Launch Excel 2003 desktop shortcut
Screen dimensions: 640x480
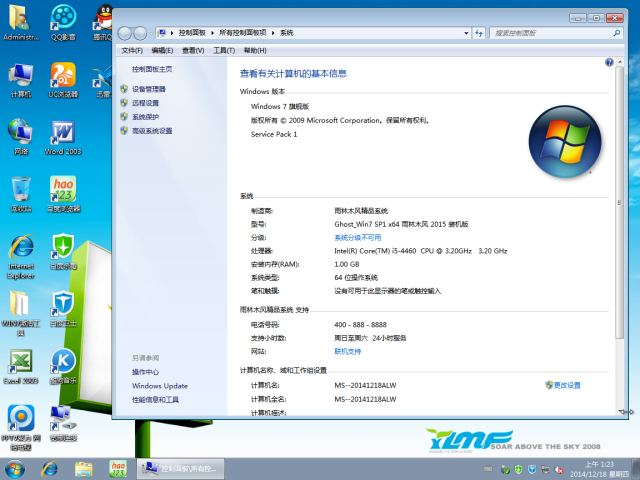(20, 367)
